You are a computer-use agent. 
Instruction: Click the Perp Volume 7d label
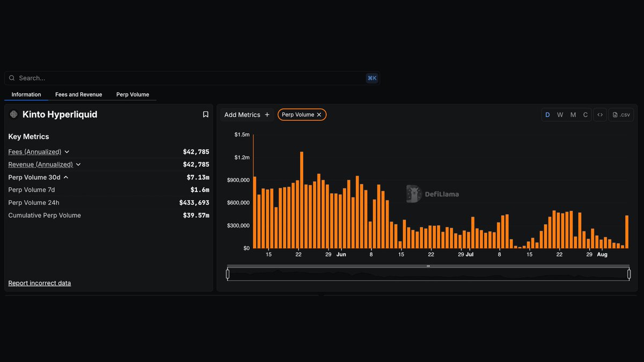coord(32,190)
